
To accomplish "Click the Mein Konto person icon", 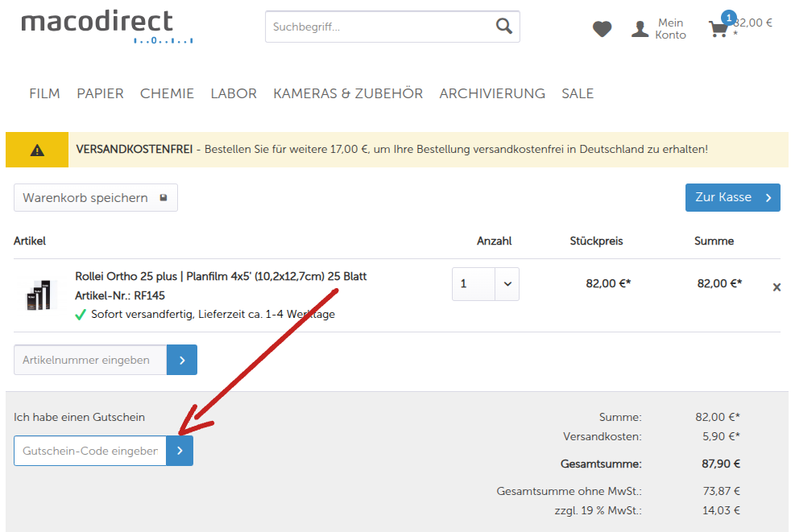I will click(x=639, y=28).
